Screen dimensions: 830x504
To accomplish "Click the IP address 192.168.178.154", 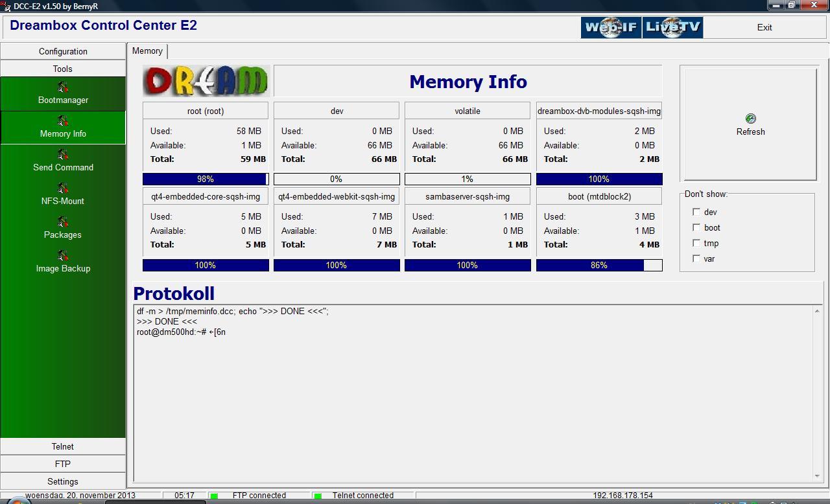I will coord(622,496).
